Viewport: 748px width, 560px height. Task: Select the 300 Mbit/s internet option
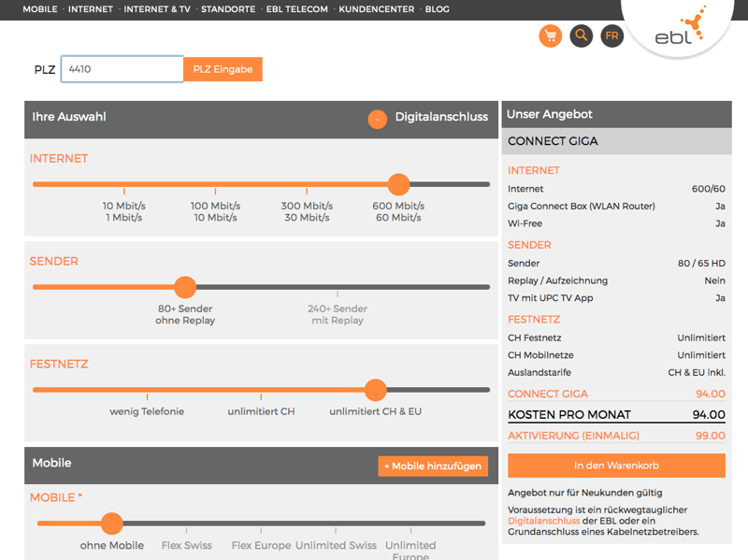click(x=307, y=211)
